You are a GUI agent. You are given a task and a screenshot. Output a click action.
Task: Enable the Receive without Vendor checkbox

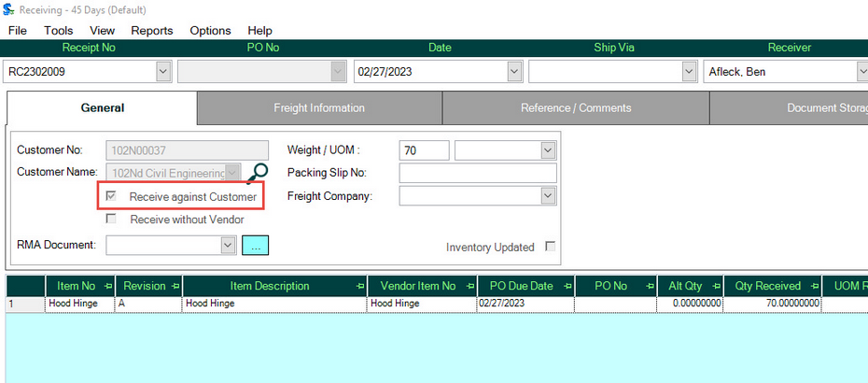[x=112, y=220]
